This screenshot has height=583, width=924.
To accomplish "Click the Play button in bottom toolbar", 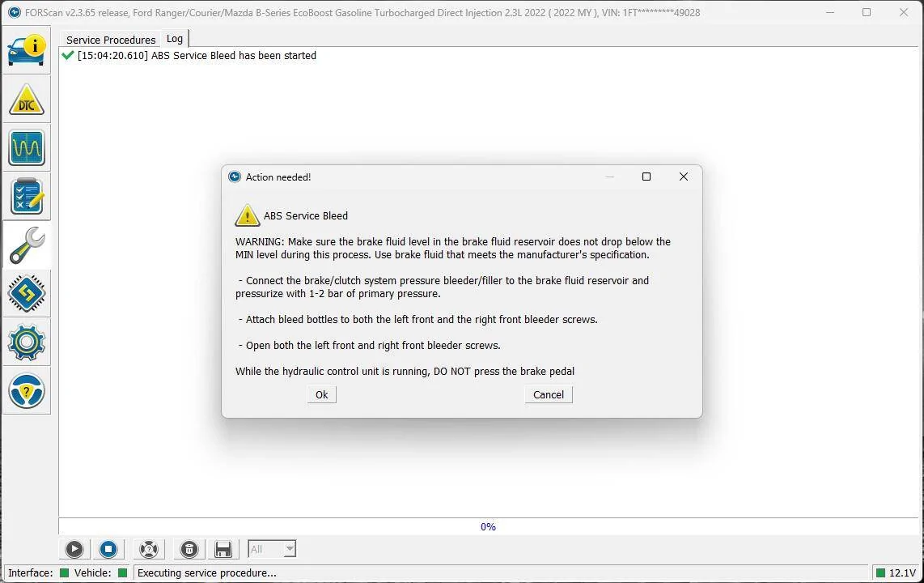I will pyautogui.click(x=74, y=550).
